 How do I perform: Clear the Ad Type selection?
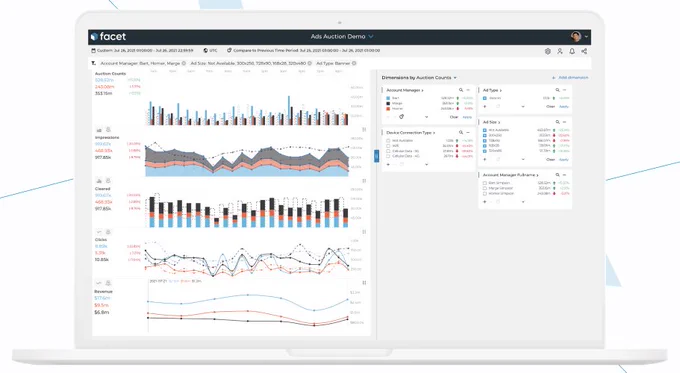550,107
